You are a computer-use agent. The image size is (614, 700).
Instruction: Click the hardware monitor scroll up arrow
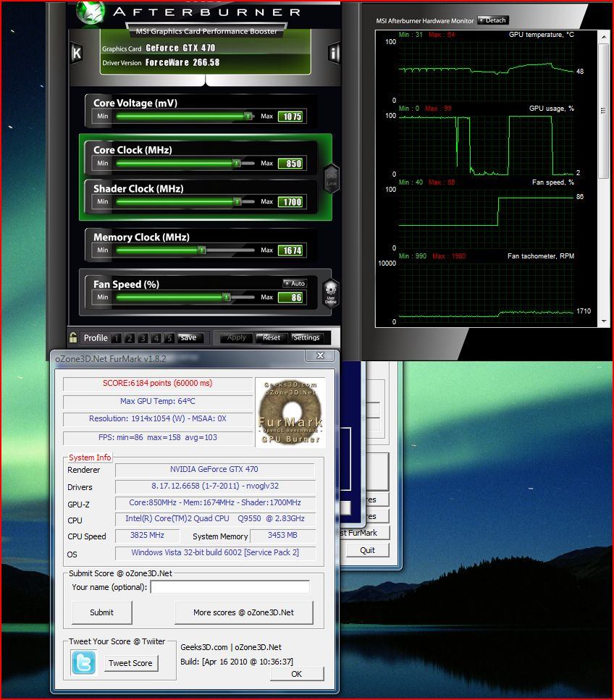pos(604,37)
